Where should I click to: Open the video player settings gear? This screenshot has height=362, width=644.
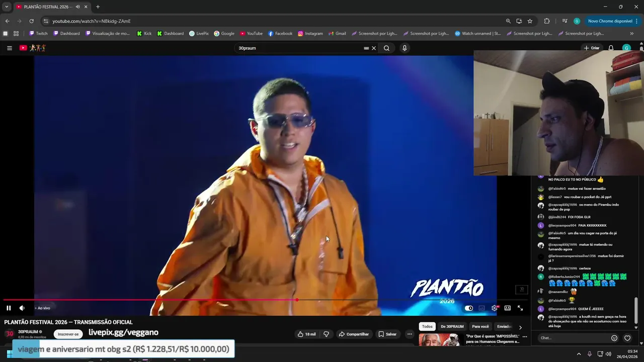(x=495, y=308)
